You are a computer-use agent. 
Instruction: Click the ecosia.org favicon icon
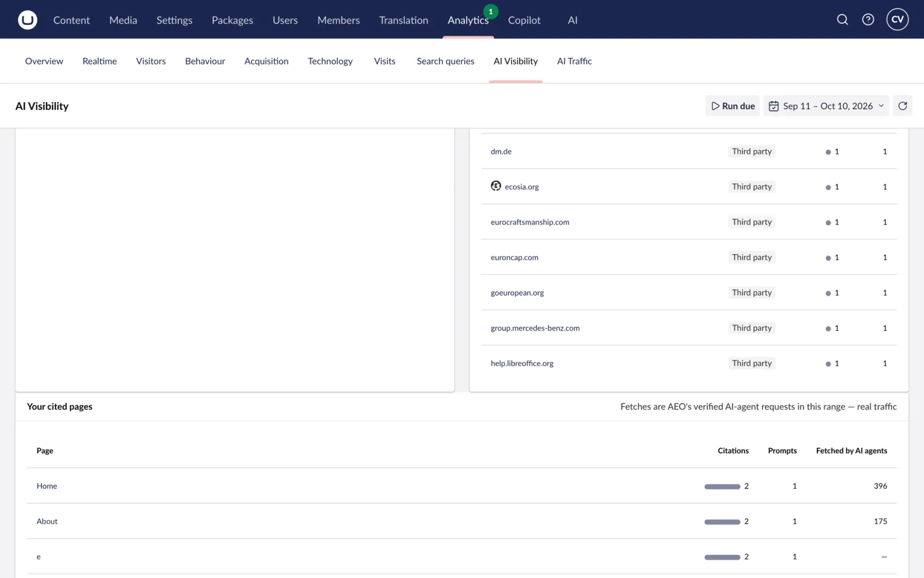496,186
